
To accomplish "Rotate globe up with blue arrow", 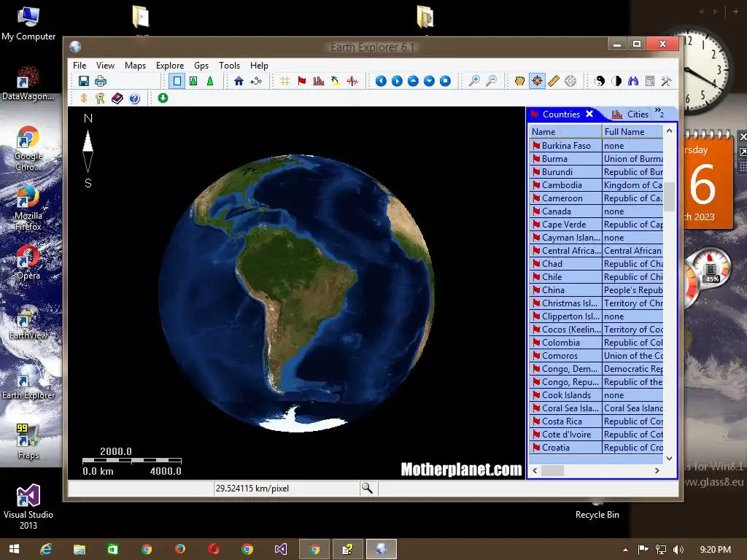I will 413,81.
